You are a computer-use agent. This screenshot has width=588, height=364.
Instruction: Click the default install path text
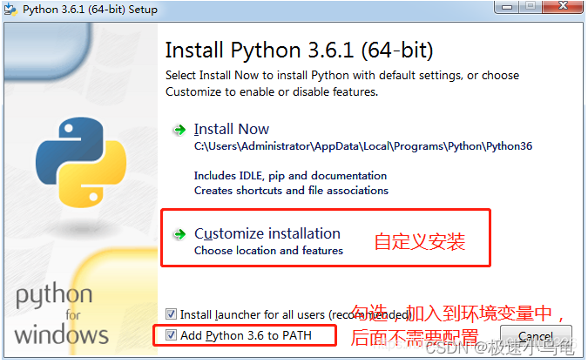click(363, 146)
